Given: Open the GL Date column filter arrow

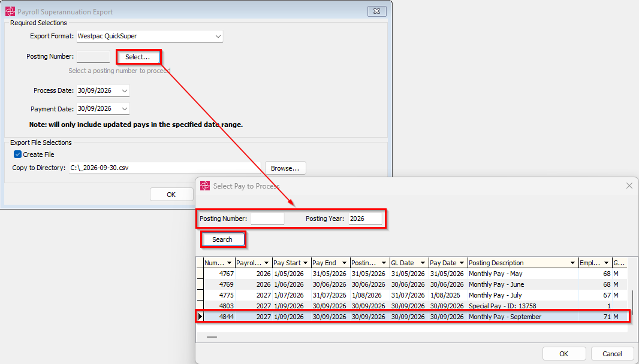Looking at the screenshot, I should click(x=423, y=263).
